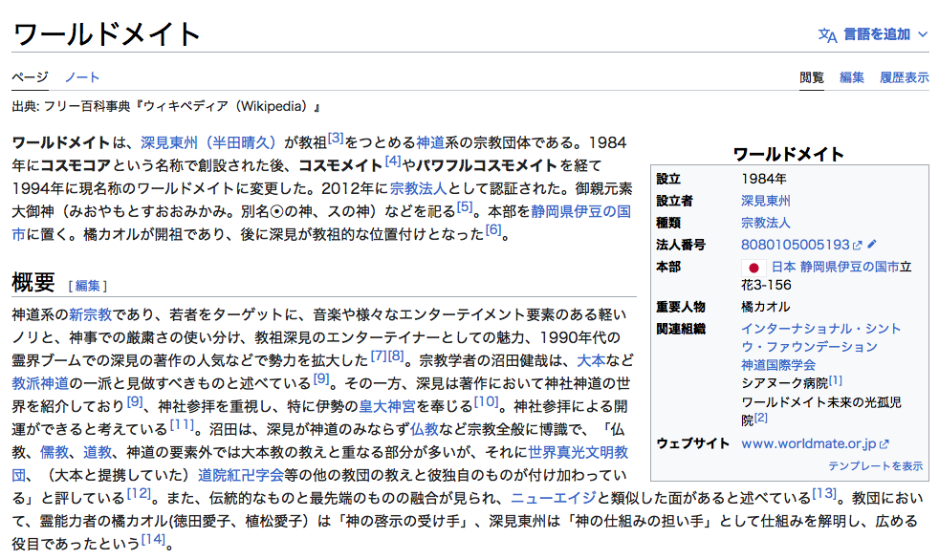
Task: Open the 新宗教 link
Action: tap(90, 314)
